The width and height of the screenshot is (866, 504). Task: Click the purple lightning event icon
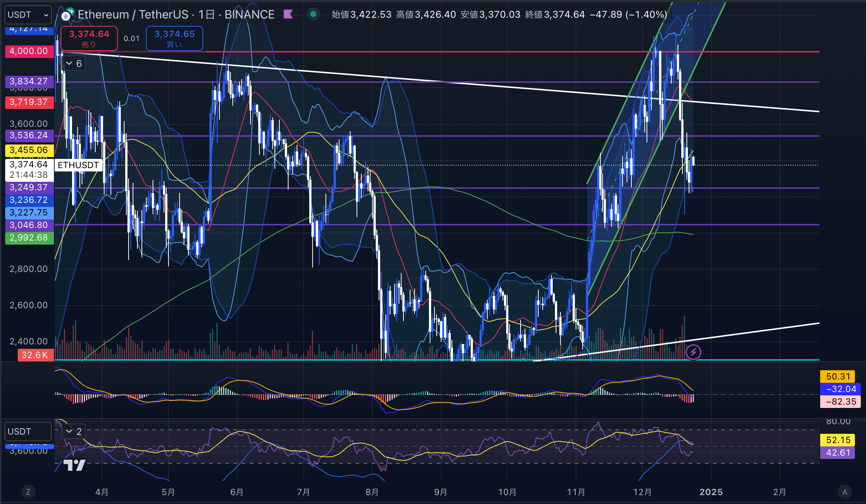pyautogui.click(x=693, y=352)
